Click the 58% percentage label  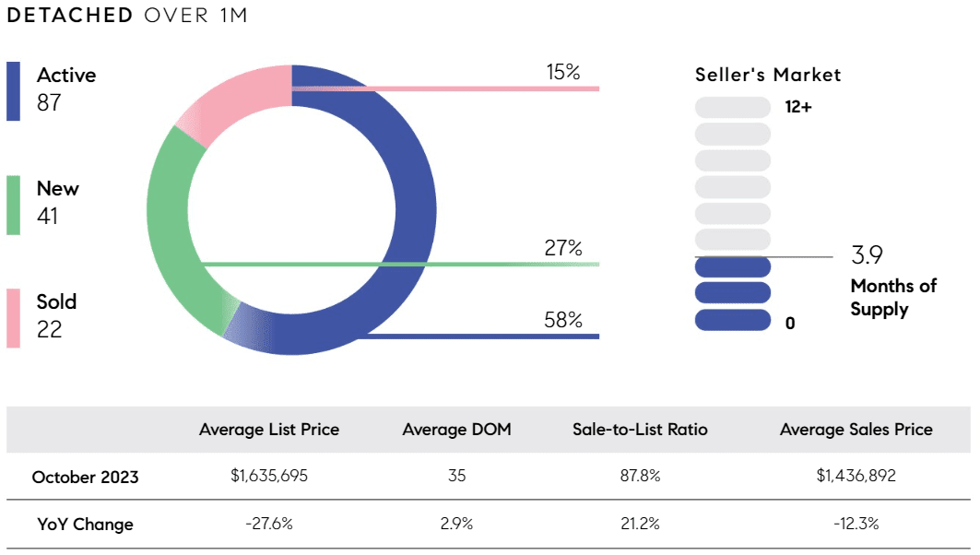pos(563,320)
